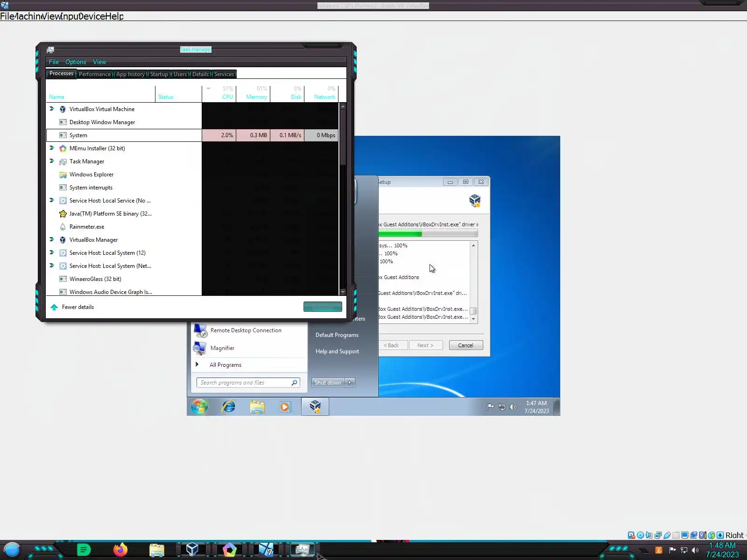Switch to the Startup tab
This screenshot has height=560, width=747.
coord(159,74)
